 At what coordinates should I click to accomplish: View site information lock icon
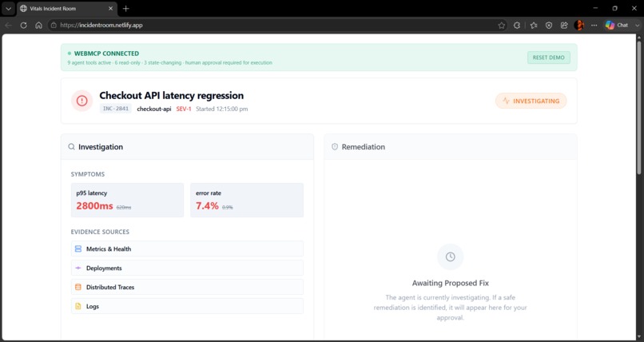pos(54,25)
